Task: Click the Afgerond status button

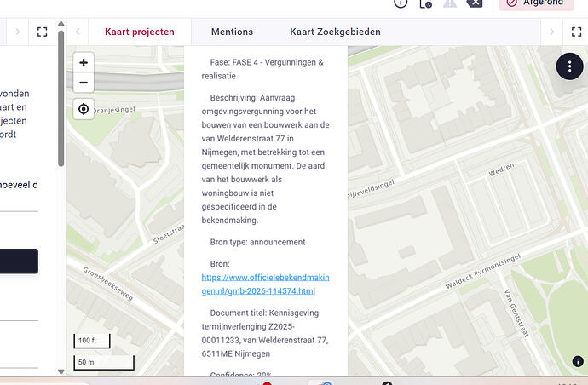Action: [x=535, y=3]
